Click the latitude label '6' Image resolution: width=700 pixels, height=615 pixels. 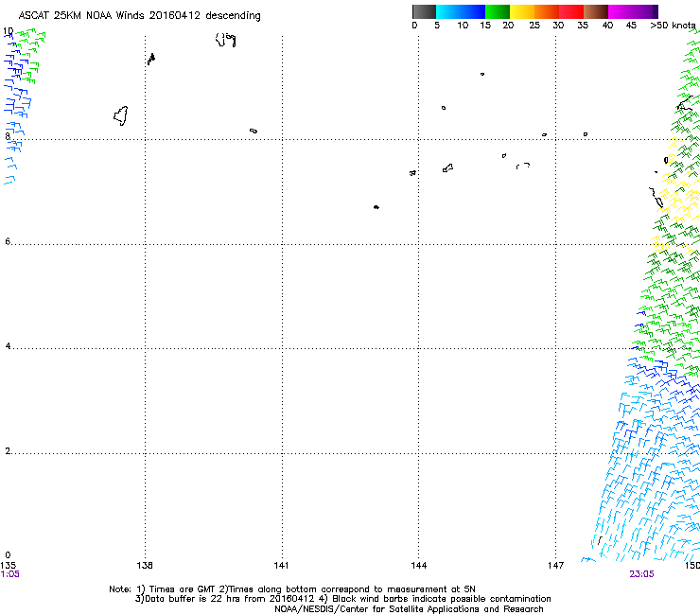pyautogui.click(x=8, y=241)
